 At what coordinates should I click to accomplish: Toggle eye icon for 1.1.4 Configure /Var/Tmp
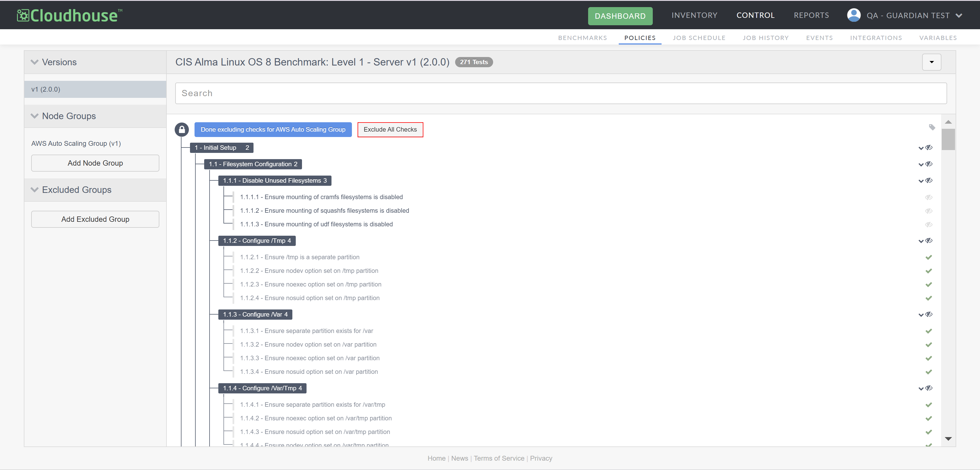coord(929,388)
